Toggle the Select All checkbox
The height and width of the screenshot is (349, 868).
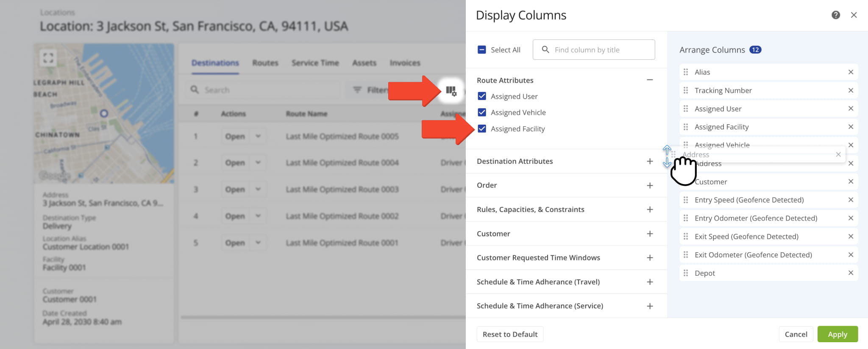482,50
